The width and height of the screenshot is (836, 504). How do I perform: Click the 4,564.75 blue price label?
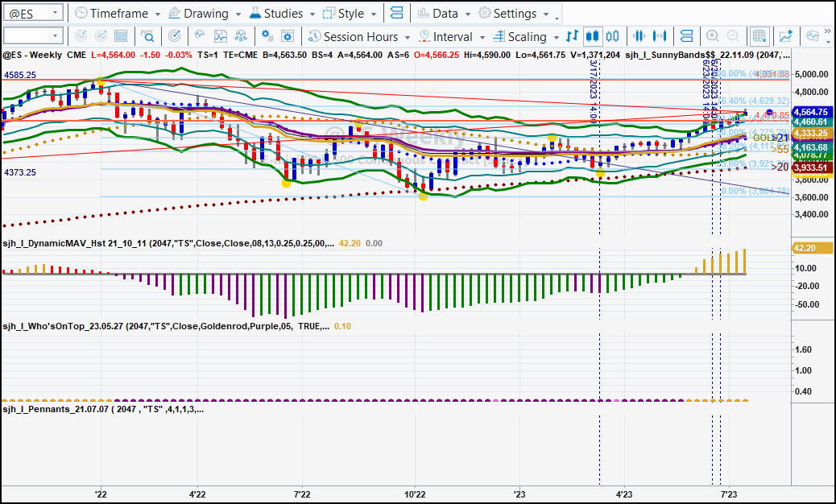tap(810, 112)
